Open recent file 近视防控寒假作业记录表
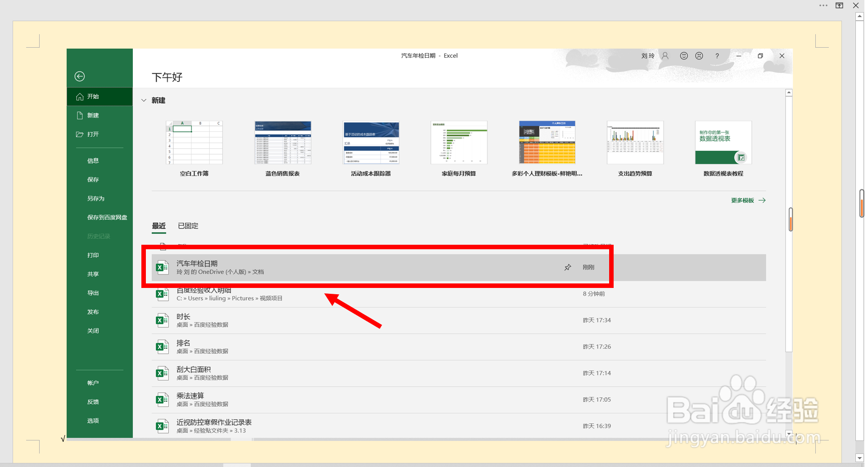The image size is (868, 467). point(459,426)
